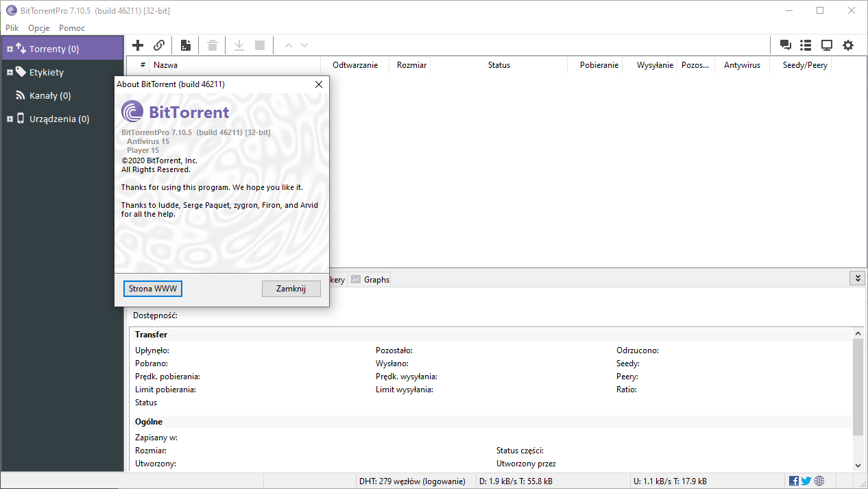868x489 pixels.
Task: Click the DHT: 279 węzłów status text
Action: (412, 481)
